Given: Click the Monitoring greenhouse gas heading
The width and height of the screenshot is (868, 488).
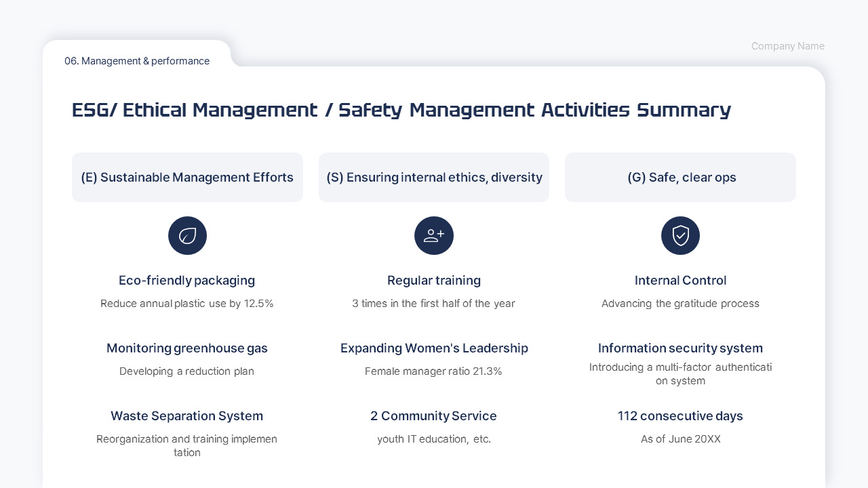Looking at the screenshot, I should 187,348.
